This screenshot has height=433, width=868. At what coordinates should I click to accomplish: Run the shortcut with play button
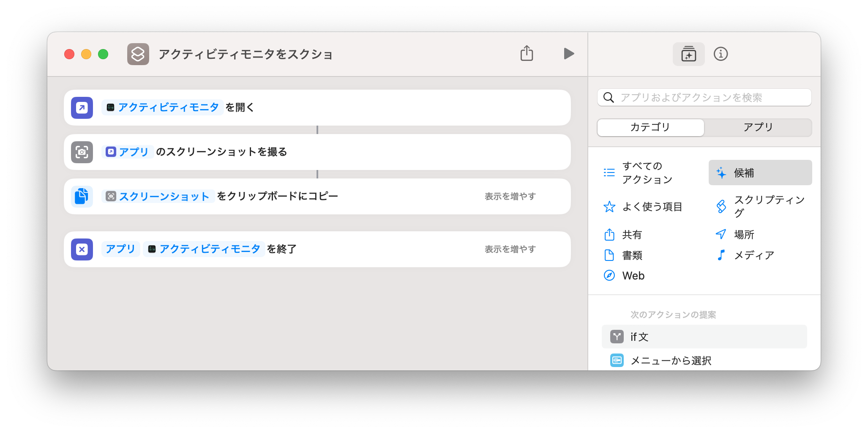569,54
